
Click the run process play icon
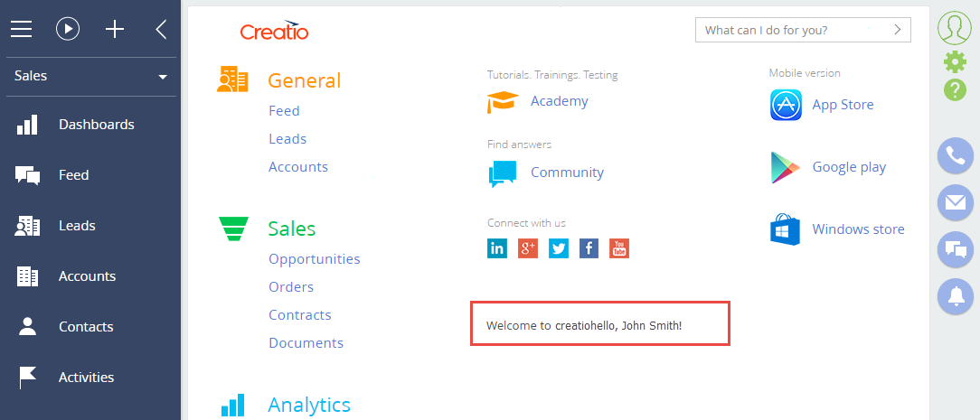[68, 29]
